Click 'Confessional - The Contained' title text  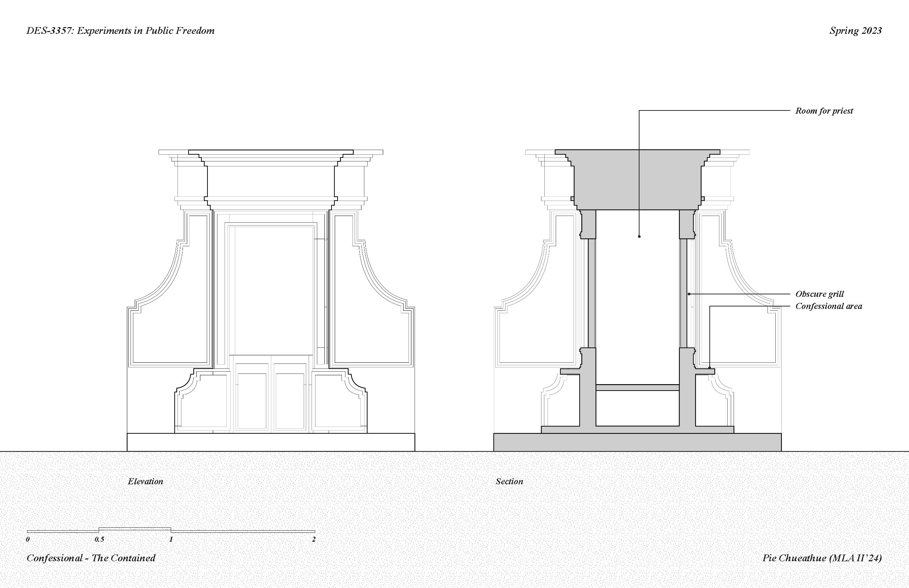(x=91, y=558)
